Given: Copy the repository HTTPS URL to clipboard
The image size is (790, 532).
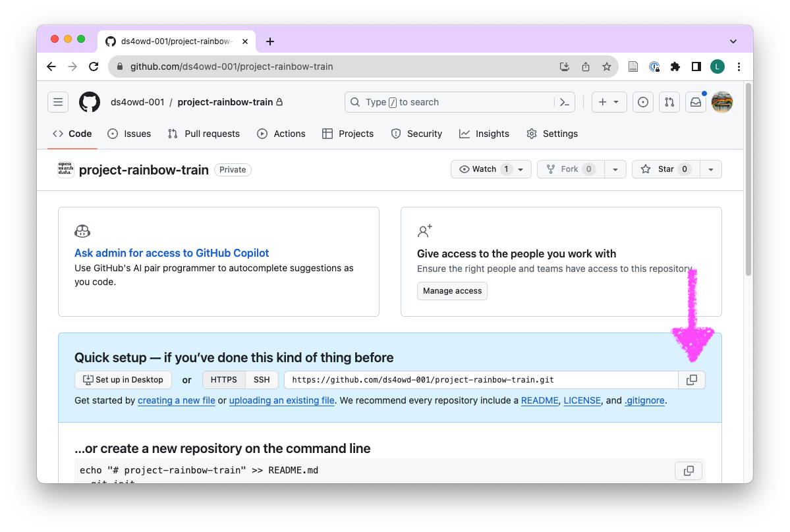Looking at the screenshot, I should click(691, 380).
